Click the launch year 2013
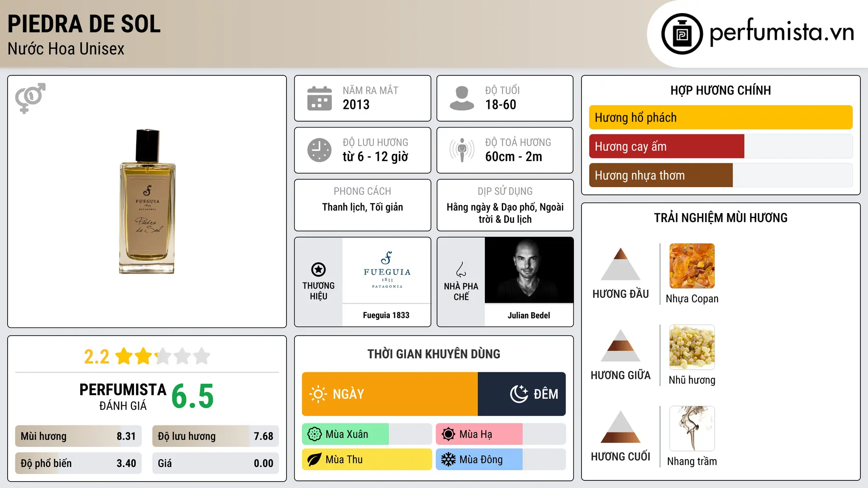This screenshot has height=488, width=868. [356, 105]
